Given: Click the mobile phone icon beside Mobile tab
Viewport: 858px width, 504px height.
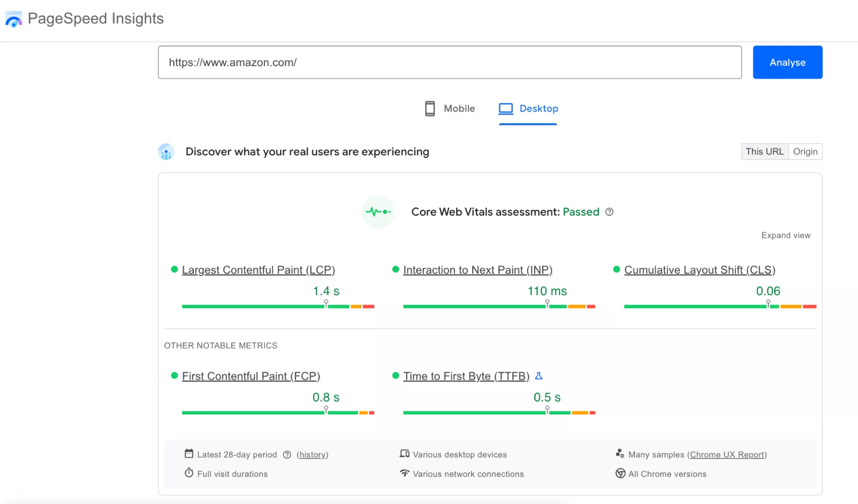Looking at the screenshot, I should (429, 109).
